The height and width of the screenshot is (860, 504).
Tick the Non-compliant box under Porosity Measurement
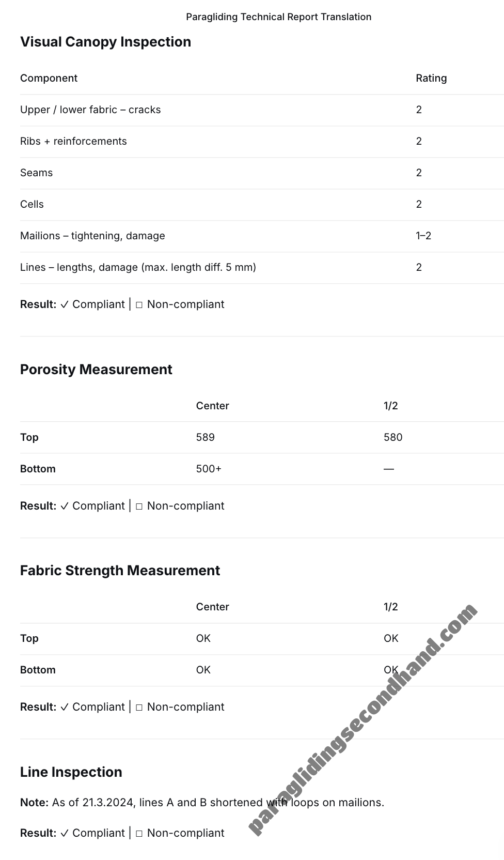139,506
